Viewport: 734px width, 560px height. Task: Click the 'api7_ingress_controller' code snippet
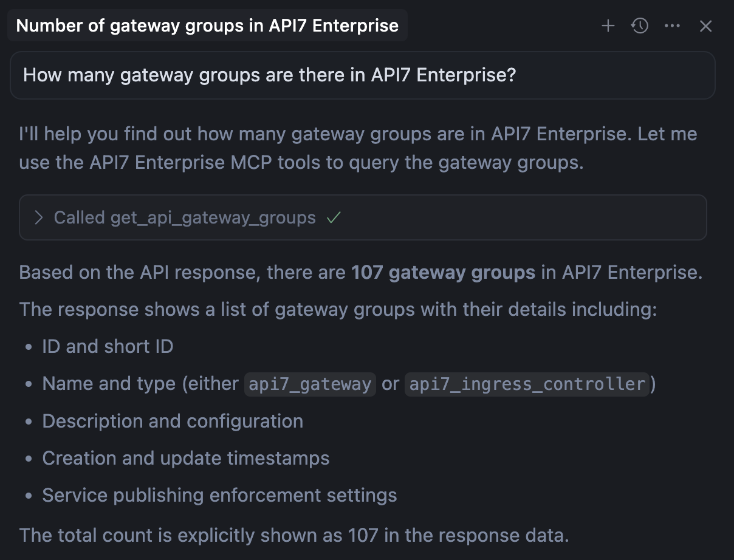click(527, 384)
